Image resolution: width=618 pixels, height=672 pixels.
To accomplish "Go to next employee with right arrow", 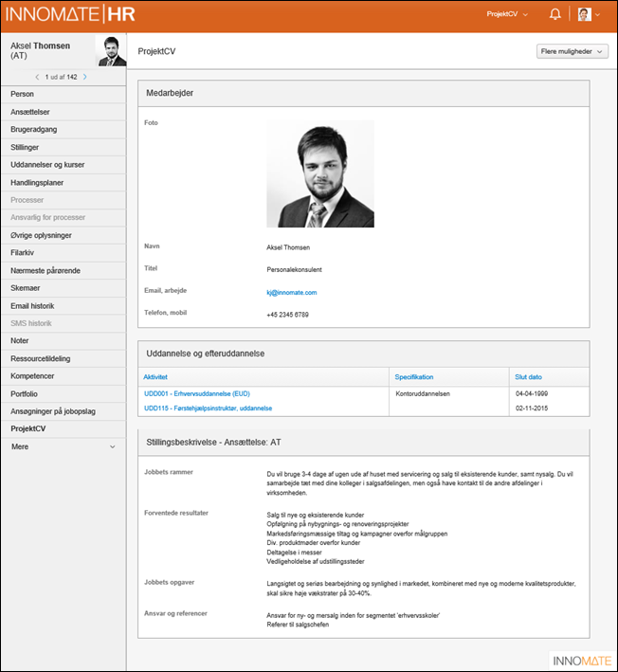I will pyautogui.click(x=84, y=77).
